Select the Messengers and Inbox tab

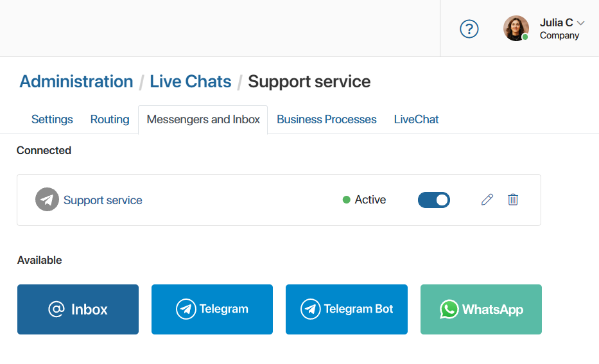[x=203, y=119]
